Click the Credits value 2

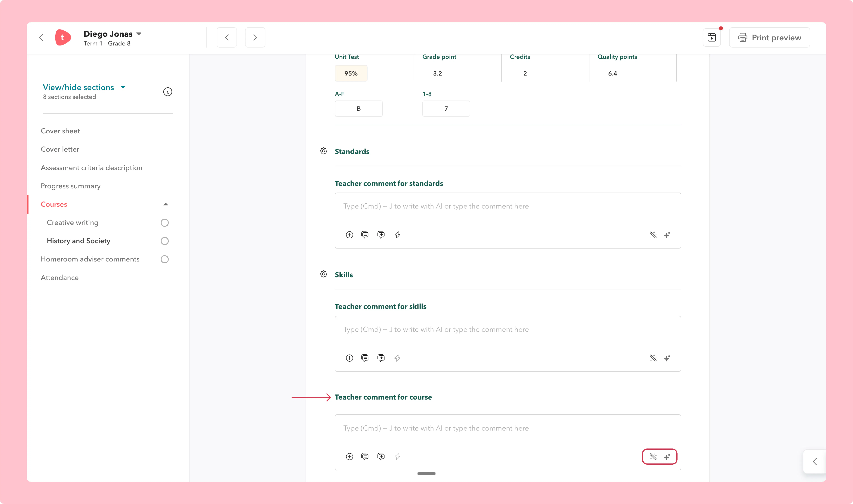[525, 73]
